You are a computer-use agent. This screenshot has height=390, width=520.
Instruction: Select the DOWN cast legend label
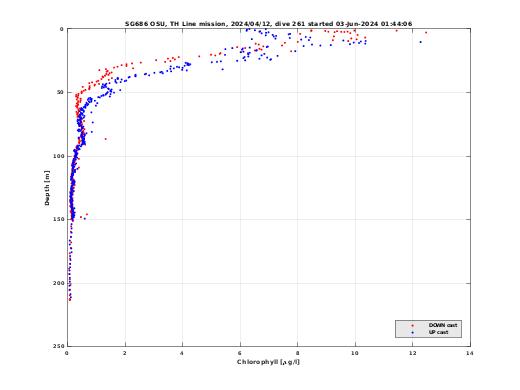point(443,325)
